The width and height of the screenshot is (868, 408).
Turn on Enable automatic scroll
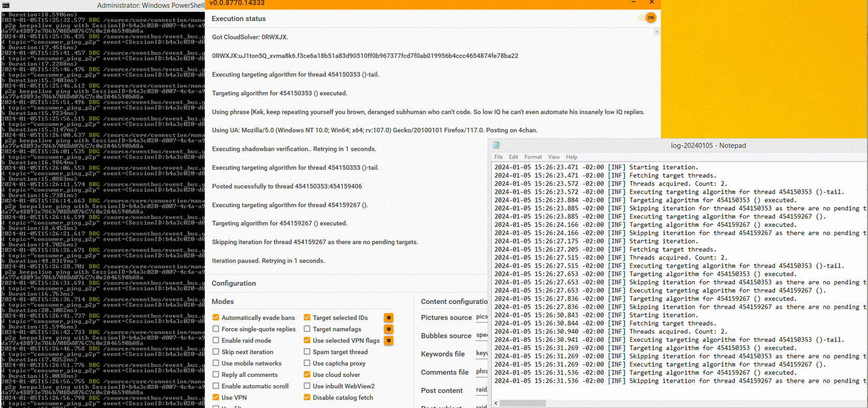pos(216,386)
